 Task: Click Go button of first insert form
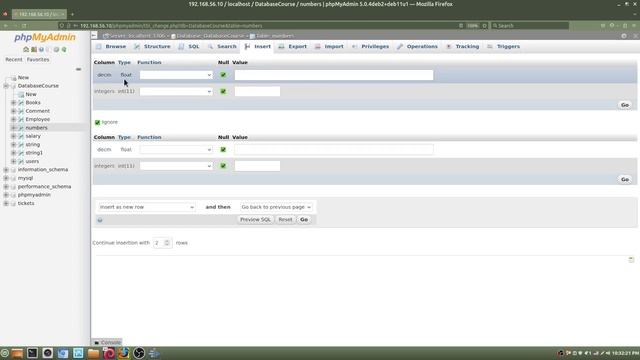[625, 105]
